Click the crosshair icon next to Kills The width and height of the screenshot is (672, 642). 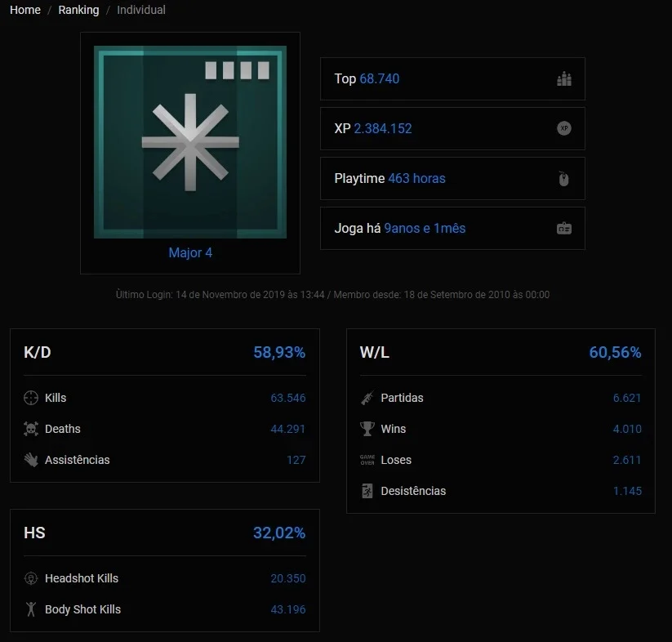click(x=31, y=398)
